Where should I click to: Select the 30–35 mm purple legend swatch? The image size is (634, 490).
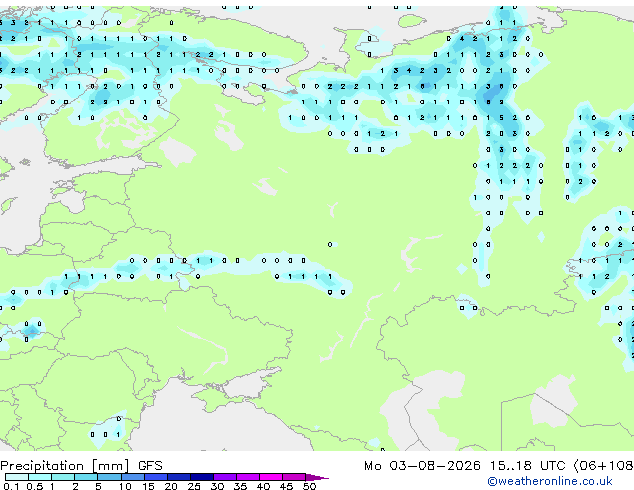pyautogui.click(x=224, y=477)
